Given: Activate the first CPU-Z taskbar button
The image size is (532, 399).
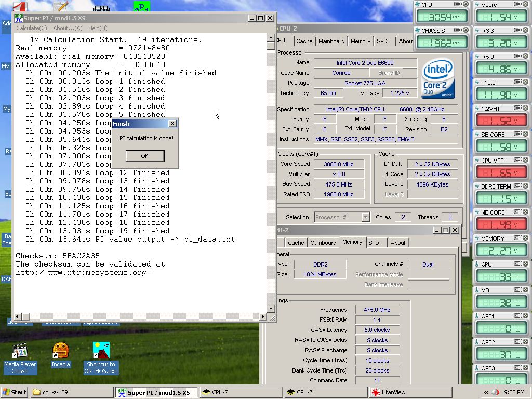Looking at the screenshot, I should (x=241, y=392).
